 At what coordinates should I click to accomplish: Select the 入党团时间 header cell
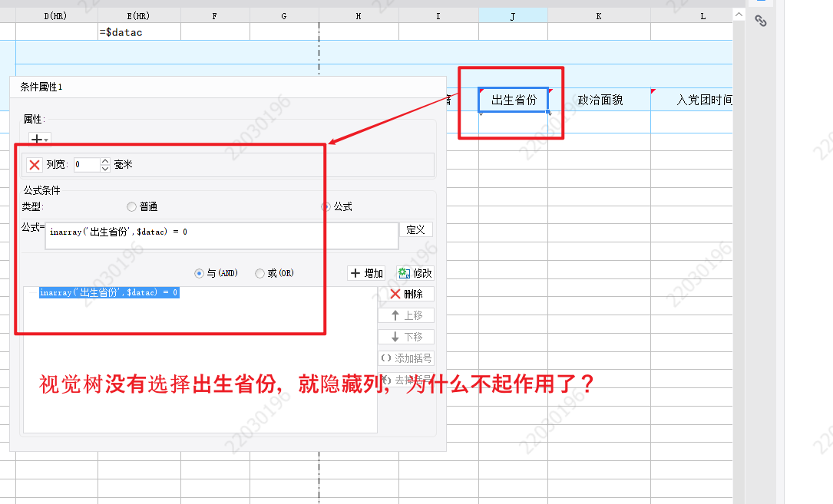tap(692, 100)
